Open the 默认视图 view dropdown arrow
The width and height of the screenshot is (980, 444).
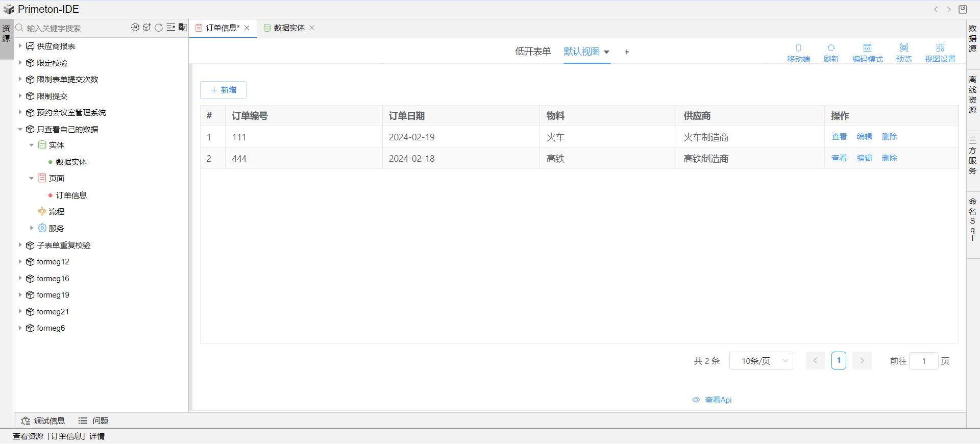[x=606, y=52]
